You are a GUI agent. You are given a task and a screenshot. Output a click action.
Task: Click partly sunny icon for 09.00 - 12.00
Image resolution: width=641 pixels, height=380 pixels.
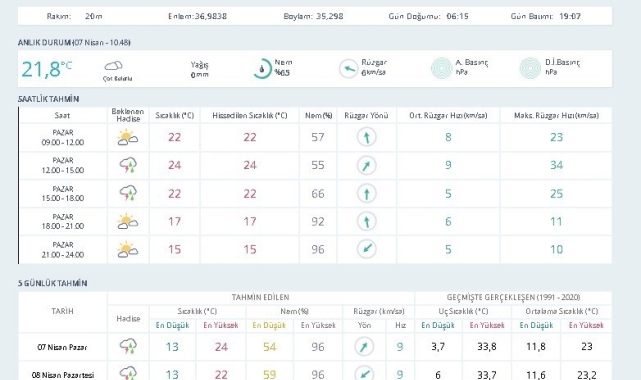pos(128,137)
